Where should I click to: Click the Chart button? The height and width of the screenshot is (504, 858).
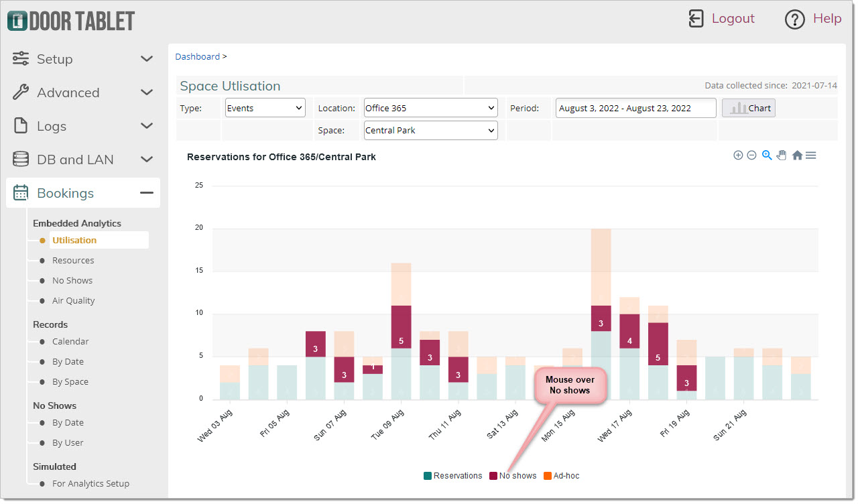749,108
